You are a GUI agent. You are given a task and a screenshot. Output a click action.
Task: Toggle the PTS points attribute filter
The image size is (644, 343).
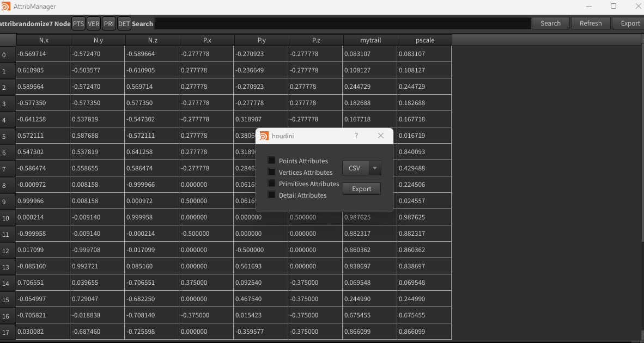pos(78,23)
